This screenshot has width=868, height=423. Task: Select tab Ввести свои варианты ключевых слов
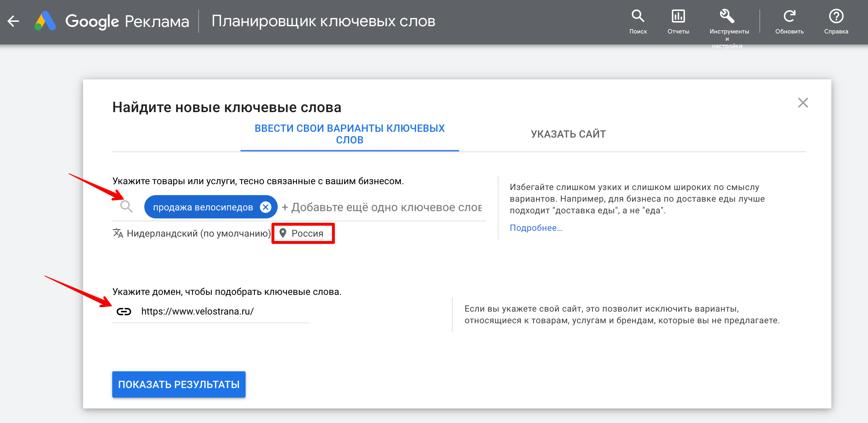click(x=349, y=134)
